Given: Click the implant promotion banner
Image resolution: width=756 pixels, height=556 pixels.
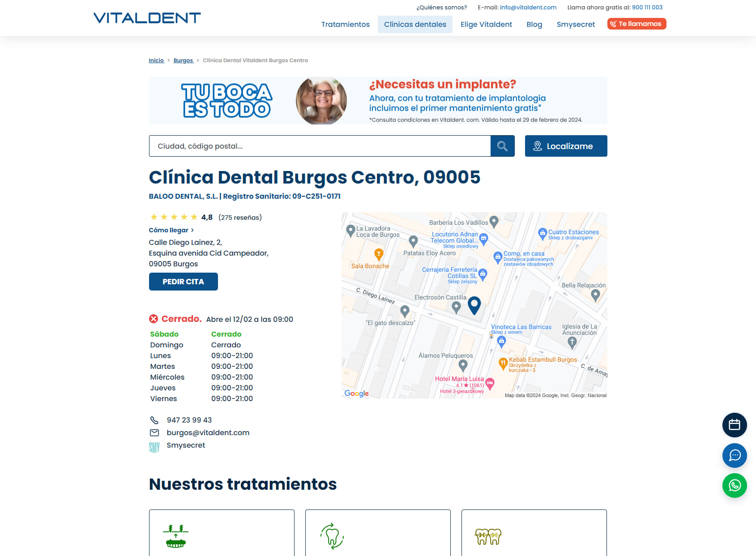Looking at the screenshot, I should click(378, 100).
